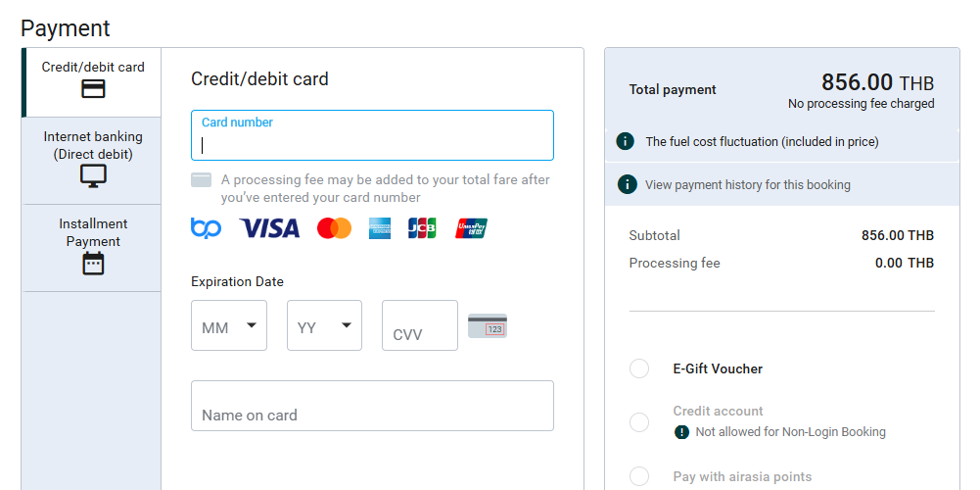Select the Credit account radio button
The width and height of the screenshot is (980, 490).
[x=638, y=421]
